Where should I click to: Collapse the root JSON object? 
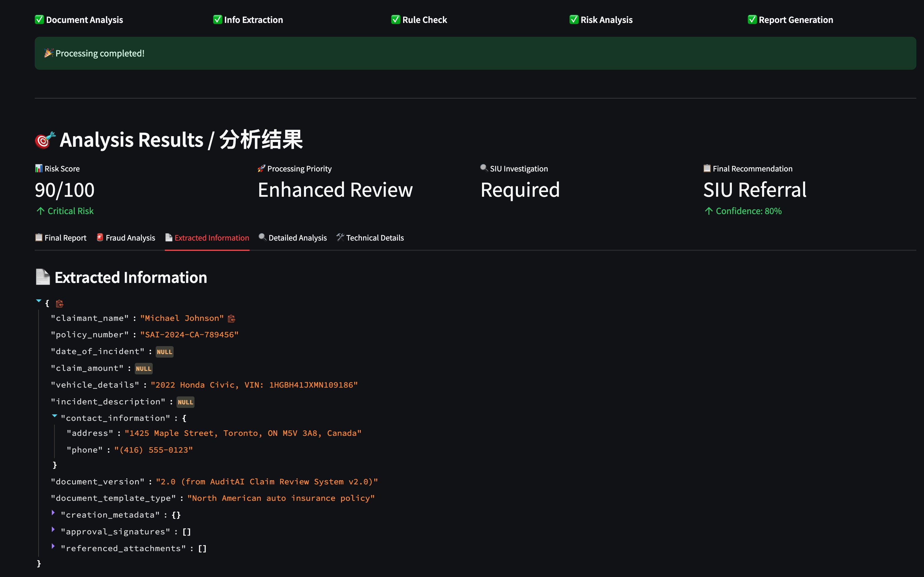pos(39,301)
